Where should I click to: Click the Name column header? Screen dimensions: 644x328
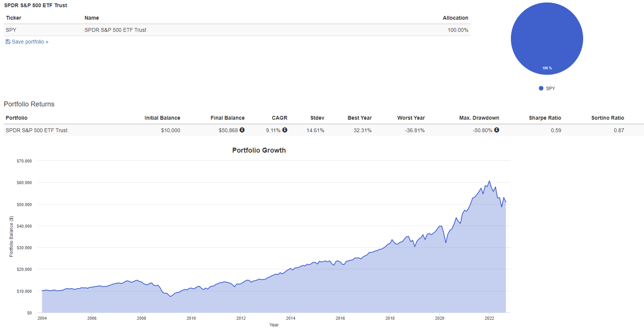tap(92, 18)
